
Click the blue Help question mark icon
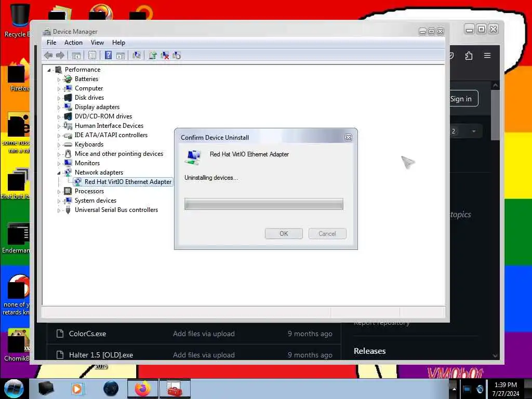(108, 55)
